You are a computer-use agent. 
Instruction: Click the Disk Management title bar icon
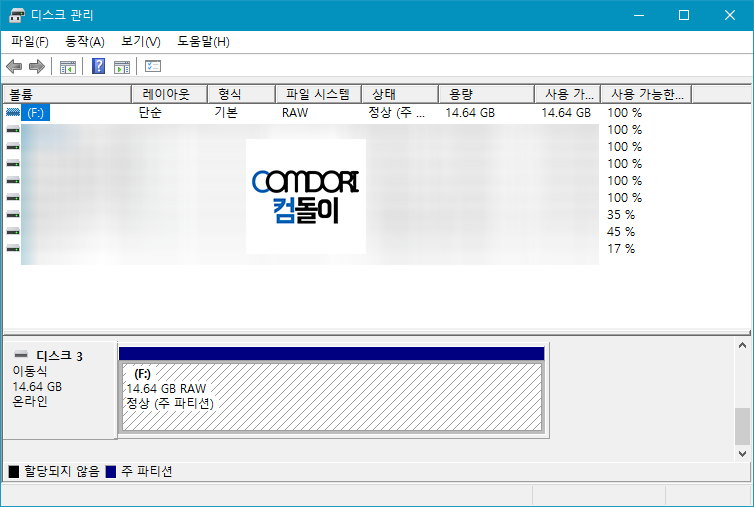pos(17,15)
